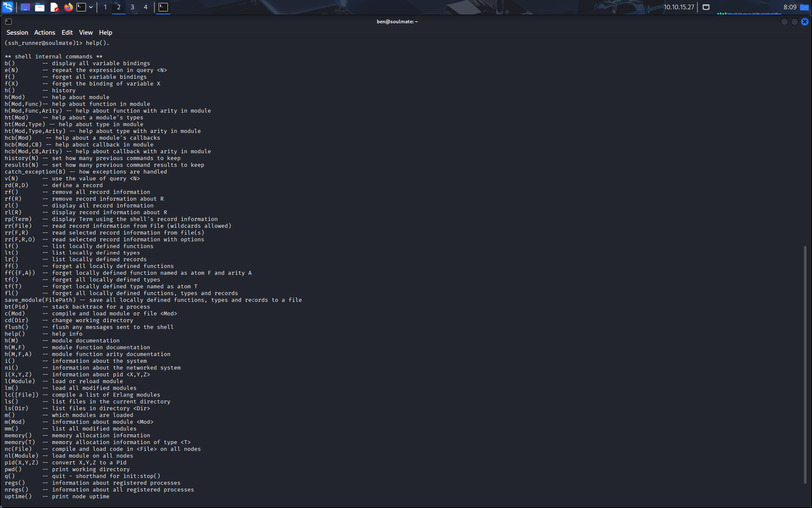Open the Actions menu

click(x=44, y=33)
